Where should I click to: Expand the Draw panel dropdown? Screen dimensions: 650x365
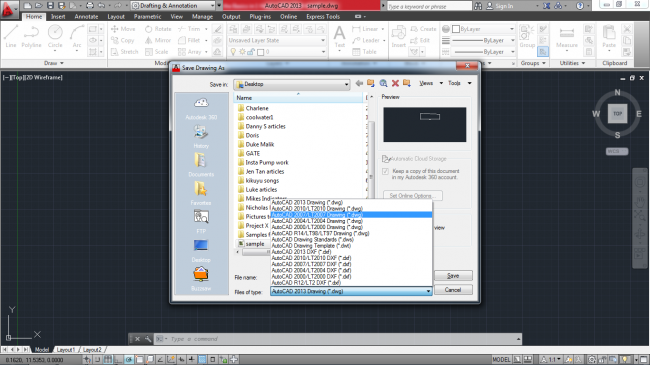click(x=54, y=63)
